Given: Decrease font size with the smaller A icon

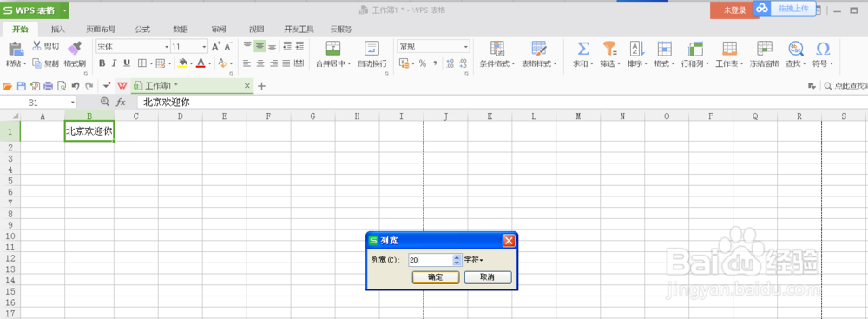Looking at the screenshot, I should [228, 46].
